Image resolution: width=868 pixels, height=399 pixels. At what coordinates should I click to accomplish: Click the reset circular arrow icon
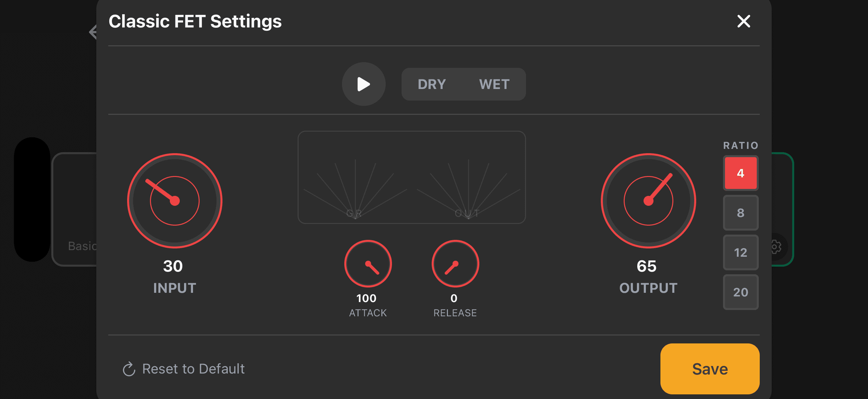[x=129, y=369]
